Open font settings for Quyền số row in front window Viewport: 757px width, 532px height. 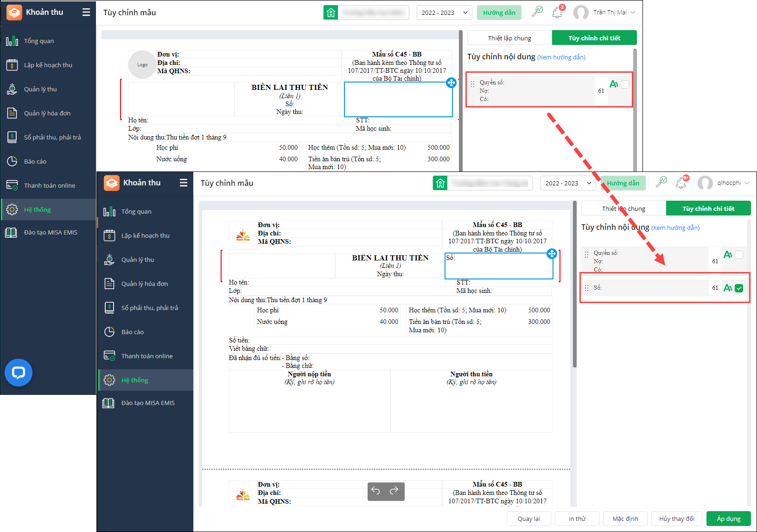[x=728, y=254]
